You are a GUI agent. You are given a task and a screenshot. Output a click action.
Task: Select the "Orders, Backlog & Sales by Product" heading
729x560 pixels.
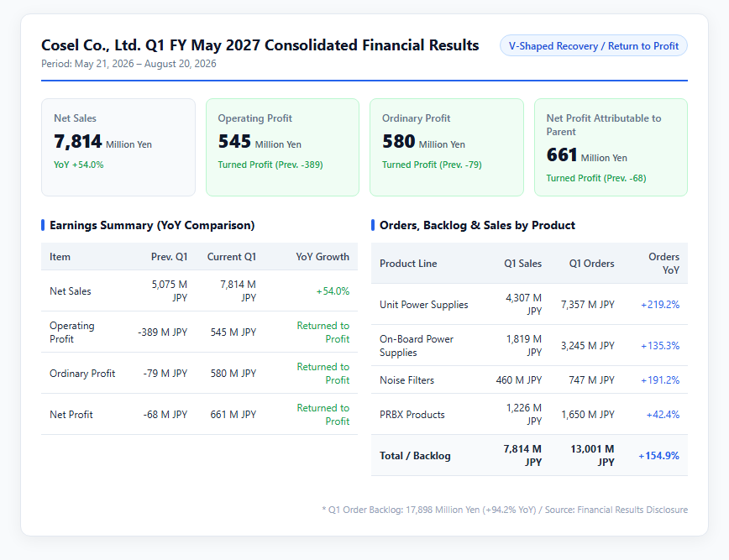[477, 225]
